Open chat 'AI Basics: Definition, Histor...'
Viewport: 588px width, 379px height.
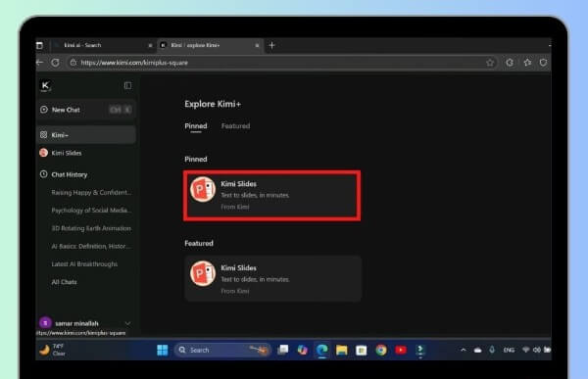(91, 246)
